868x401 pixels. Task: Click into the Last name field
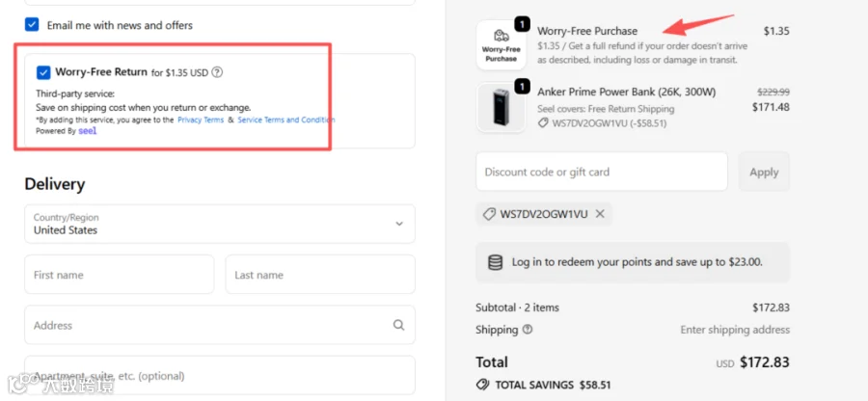pyautogui.click(x=320, y=275)
